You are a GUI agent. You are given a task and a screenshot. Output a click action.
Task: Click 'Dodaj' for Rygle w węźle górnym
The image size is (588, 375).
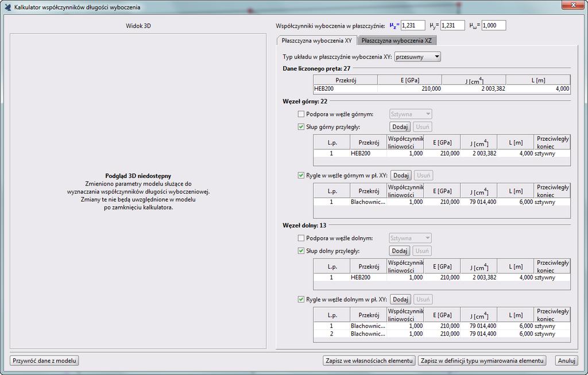(x=401, y=175)
